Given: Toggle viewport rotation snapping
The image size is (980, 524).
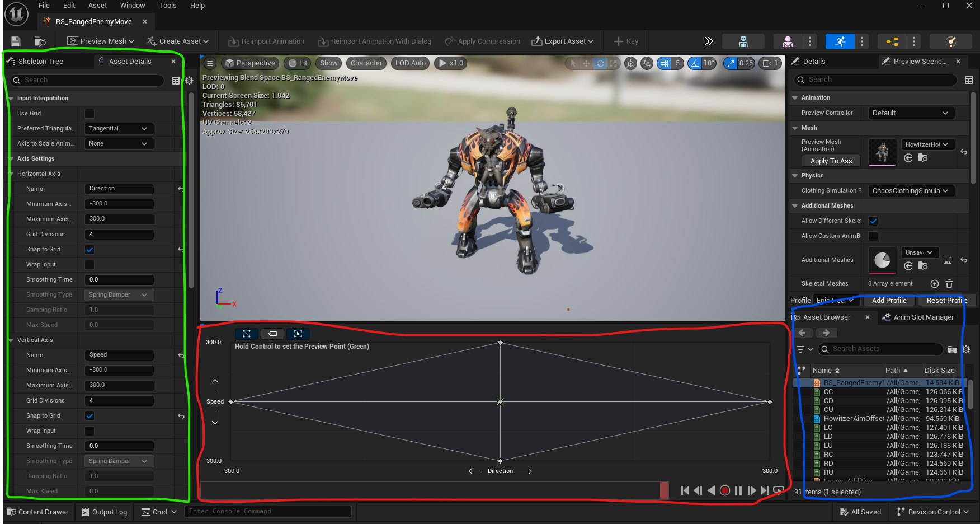Looking at the screenshot, I should [x=695, y=63].
